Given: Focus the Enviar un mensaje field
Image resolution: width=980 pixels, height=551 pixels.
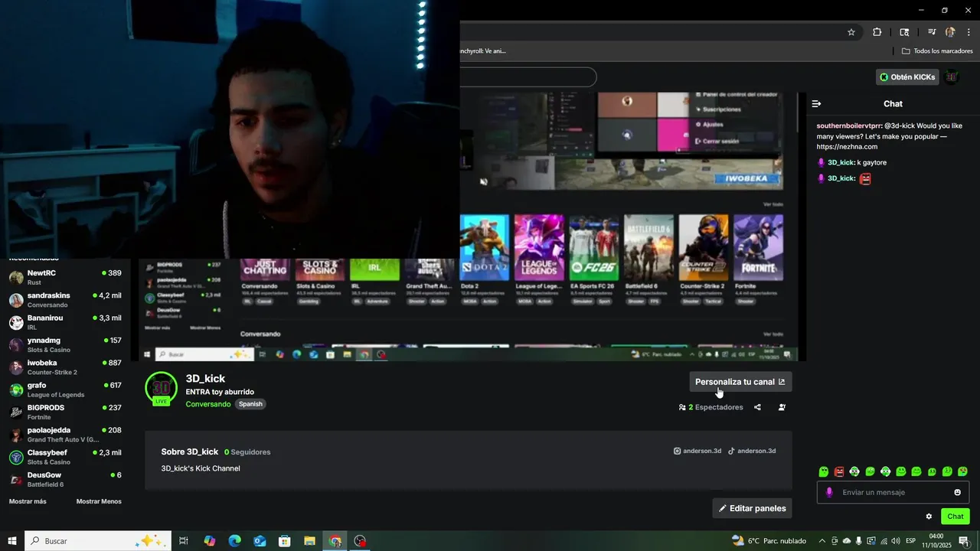Looking at the screenshot, I should [x=893, y=492].
